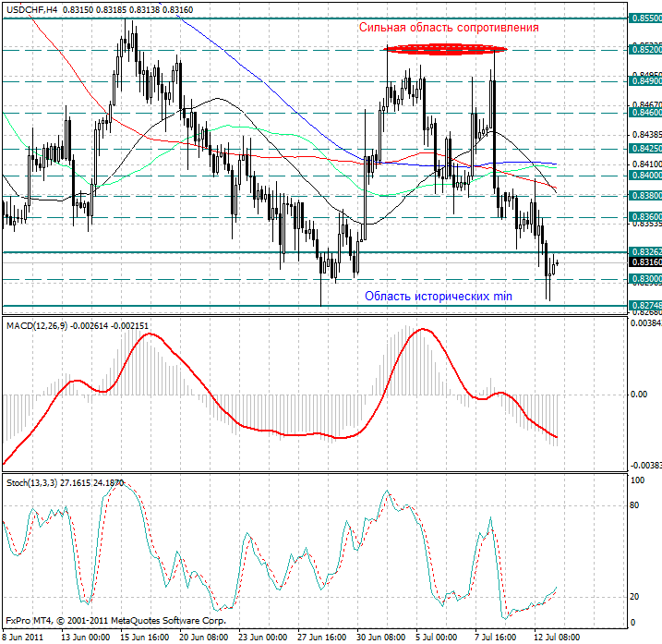Select the 0.8550 price level tag
Screen dimensions: 662x644
pyautogui.click(x=644, y=18)
